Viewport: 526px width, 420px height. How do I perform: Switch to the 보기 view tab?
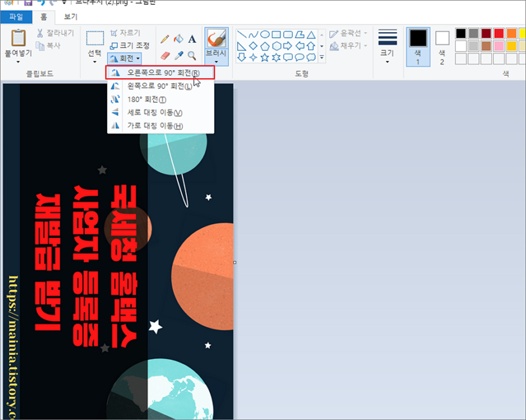click(71, 17)
